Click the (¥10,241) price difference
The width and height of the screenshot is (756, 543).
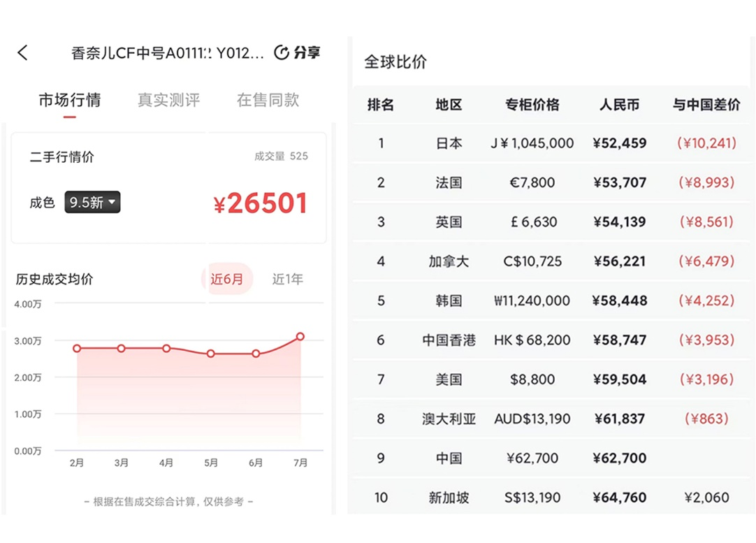pyautogui.click(x=707, y=143)
